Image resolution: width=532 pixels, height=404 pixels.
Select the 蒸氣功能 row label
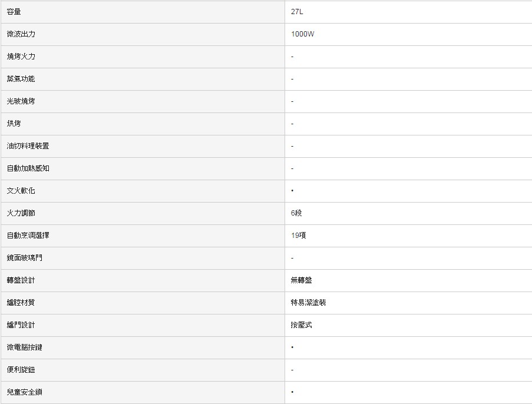pyautogui.click(x=21, y=79)
